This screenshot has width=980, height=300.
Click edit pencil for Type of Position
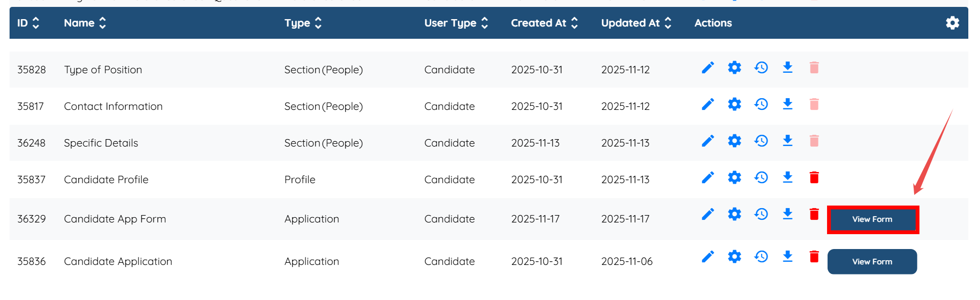708,68
